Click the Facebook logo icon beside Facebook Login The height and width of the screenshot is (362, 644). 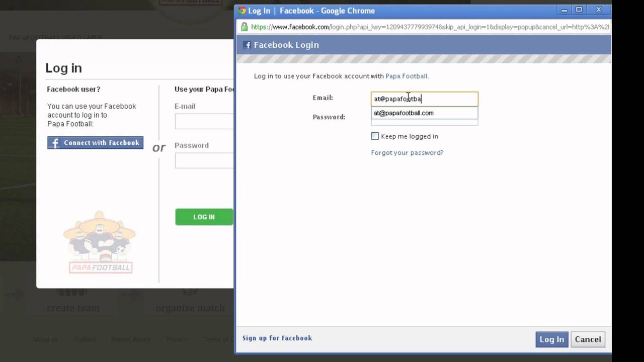[247, 45]
